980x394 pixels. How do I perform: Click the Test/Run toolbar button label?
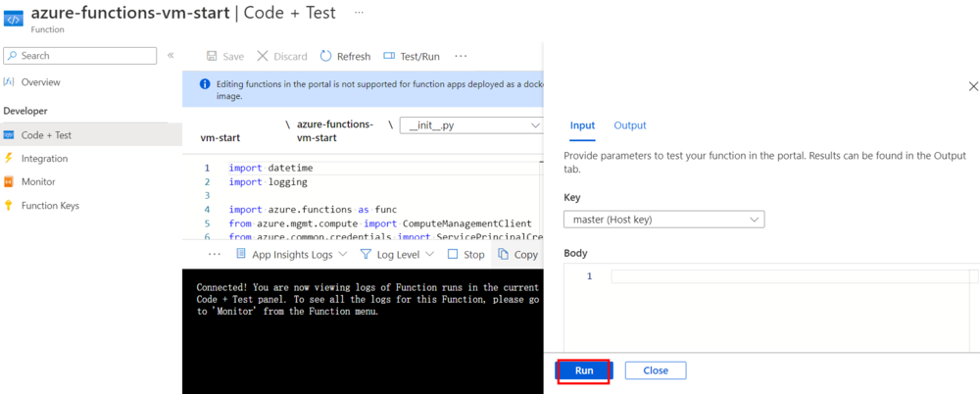pyautogui.click(x=420, y=56)
